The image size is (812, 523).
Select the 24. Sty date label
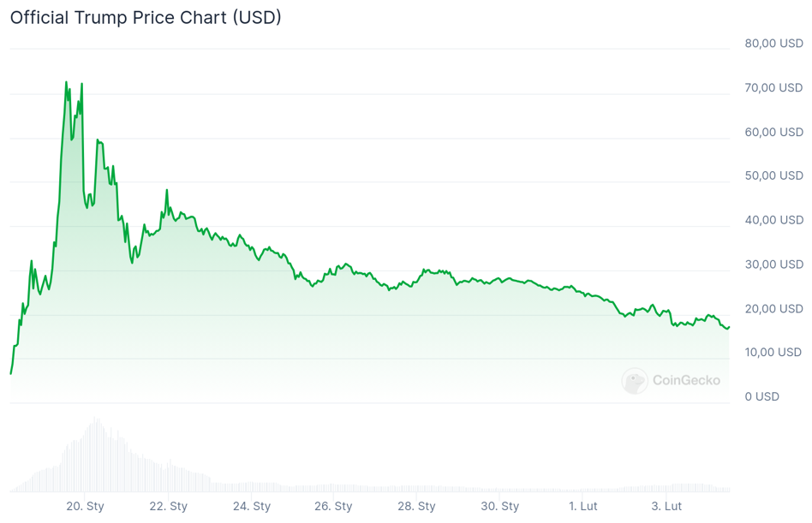(x=251, y=506)
